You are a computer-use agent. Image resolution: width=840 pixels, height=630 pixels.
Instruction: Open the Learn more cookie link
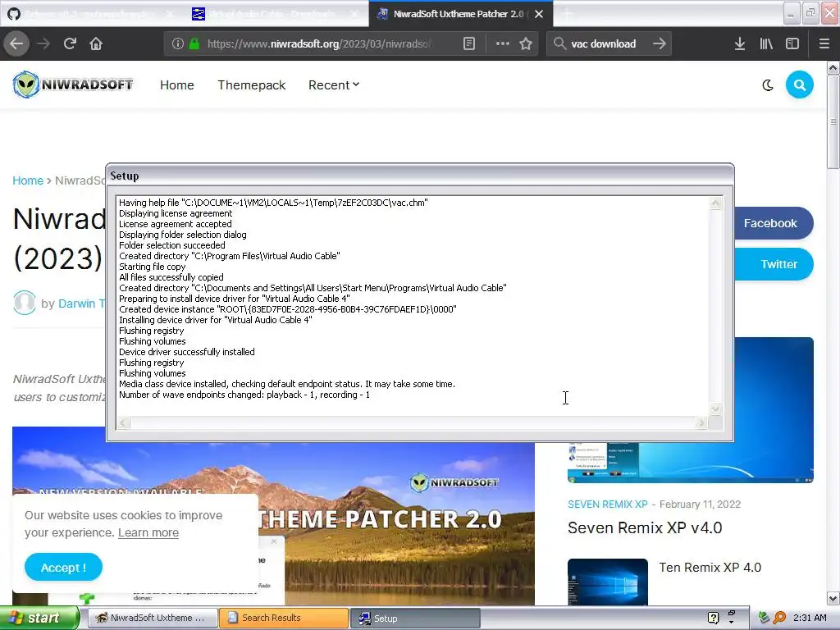tap(148, 532)
